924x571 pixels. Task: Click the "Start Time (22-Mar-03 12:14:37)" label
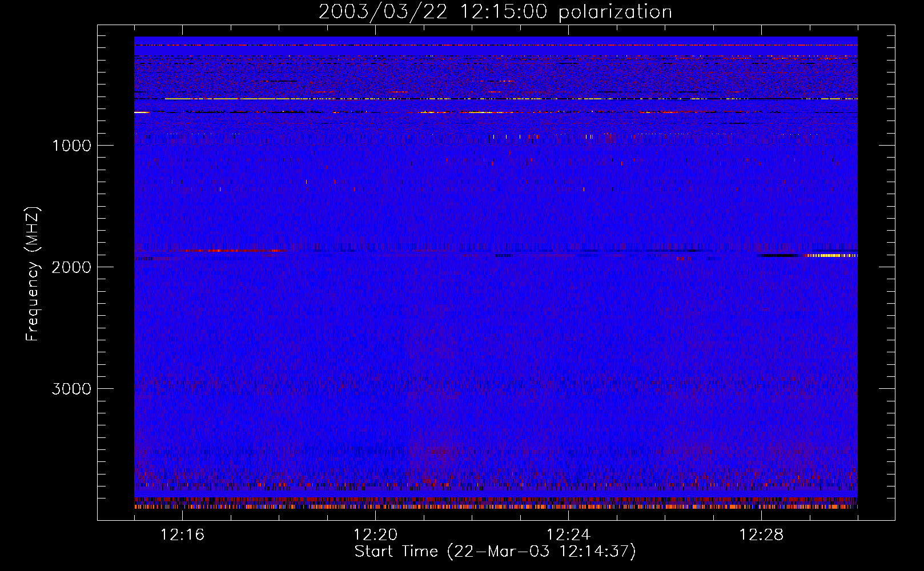(x=495, y=552)
